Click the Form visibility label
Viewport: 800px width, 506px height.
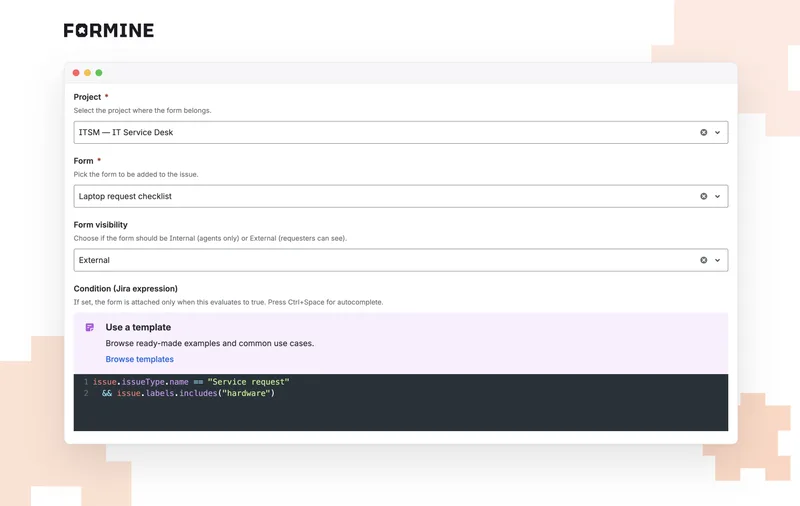pyautogui.click(x=101, y=225)
